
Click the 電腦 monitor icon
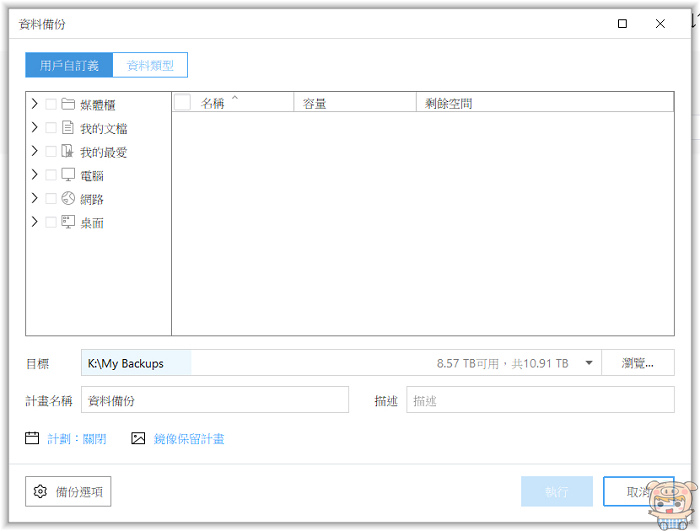tap(68, 175)
